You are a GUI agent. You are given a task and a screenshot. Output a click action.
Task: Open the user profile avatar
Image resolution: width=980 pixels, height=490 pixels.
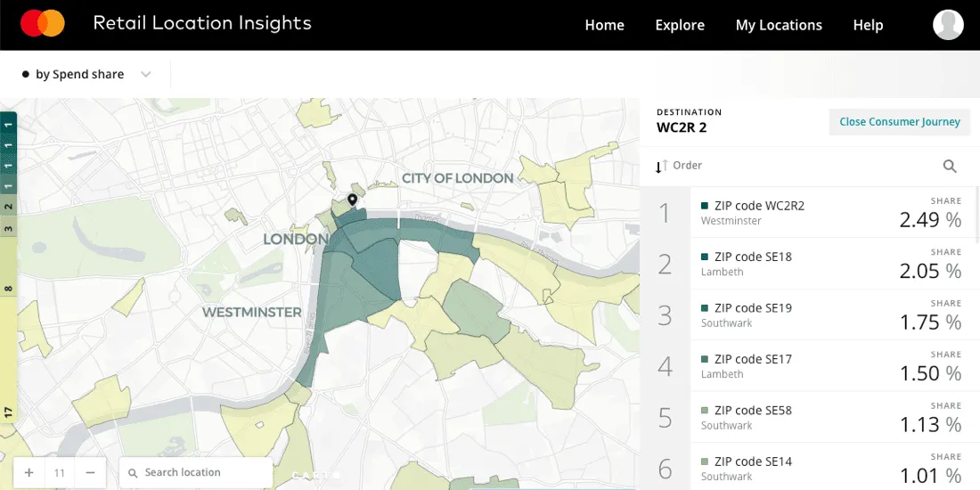point(948,25)
